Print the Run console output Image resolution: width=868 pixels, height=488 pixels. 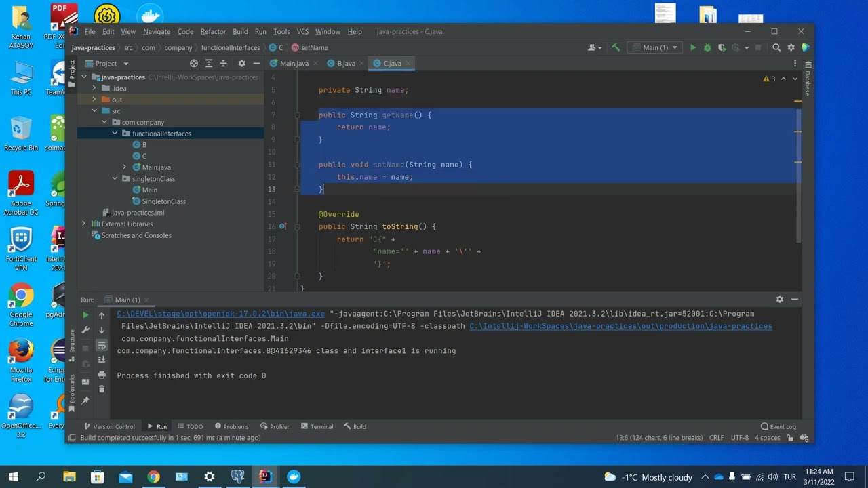click(102, 374)
